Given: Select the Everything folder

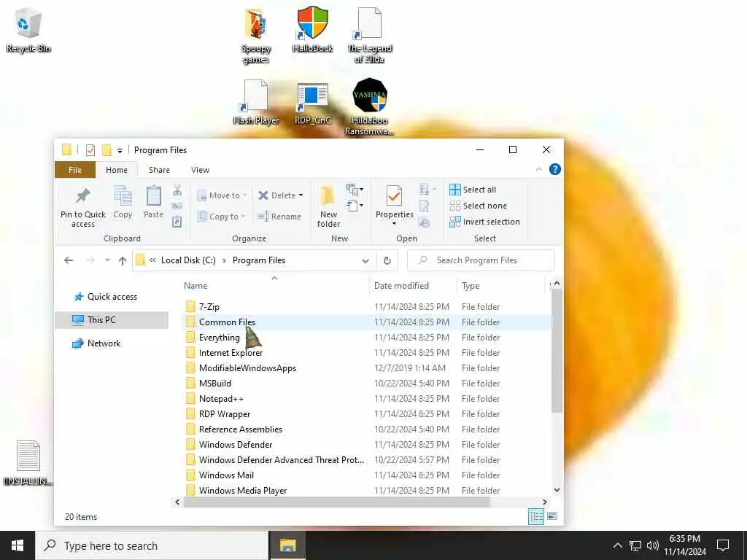Looking at the screenshot, I should 219,338.
